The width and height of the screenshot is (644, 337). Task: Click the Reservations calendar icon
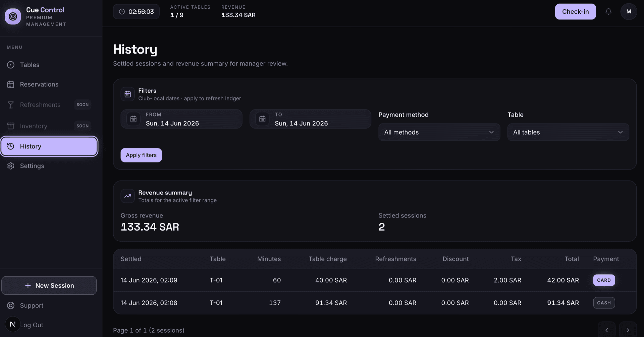pyautogui.click(x=11, y=85)
